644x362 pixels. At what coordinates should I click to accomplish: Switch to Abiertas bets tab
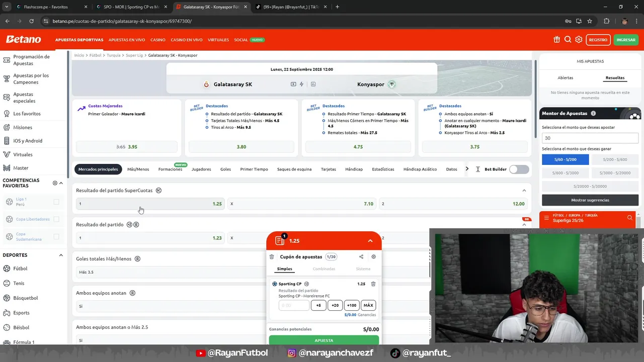566,78
